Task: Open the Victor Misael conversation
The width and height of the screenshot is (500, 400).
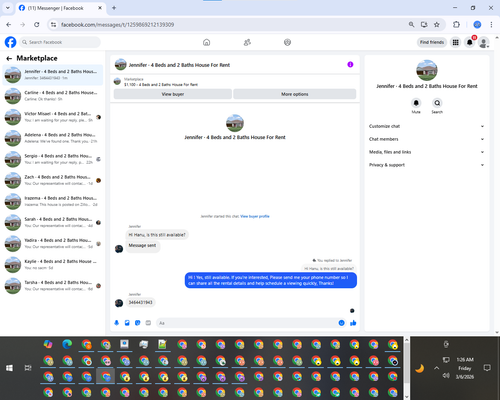Action: 53,117
